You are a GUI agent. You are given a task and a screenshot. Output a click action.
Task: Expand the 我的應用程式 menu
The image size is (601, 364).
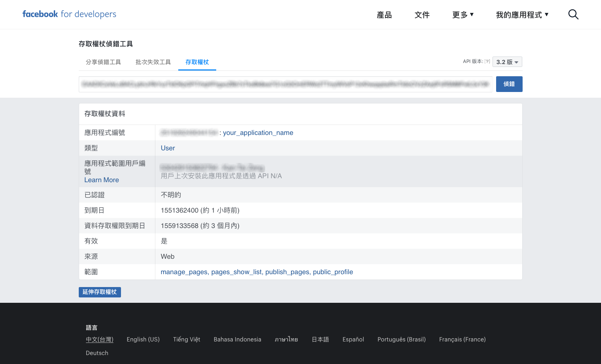(x=522, y=15)
